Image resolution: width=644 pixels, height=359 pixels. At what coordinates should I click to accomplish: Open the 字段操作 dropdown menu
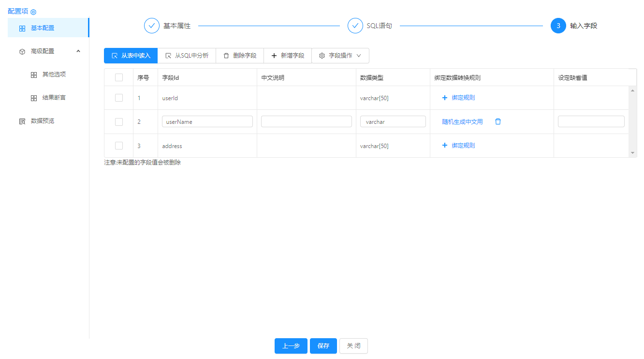340,56
